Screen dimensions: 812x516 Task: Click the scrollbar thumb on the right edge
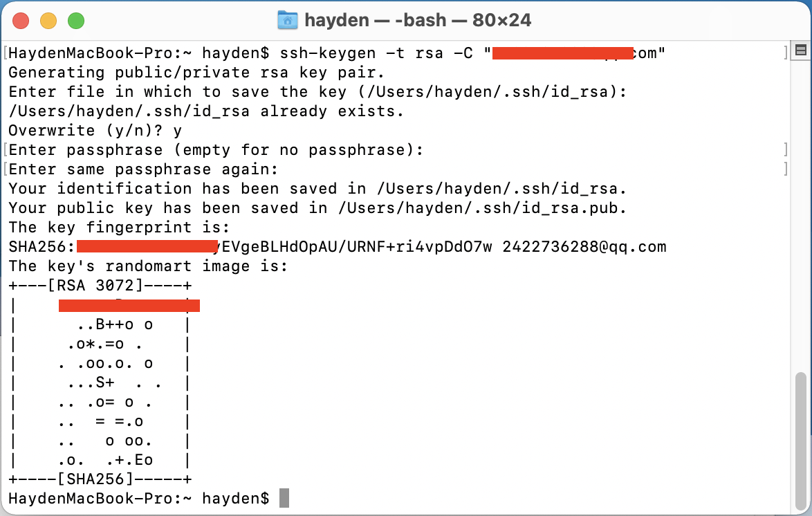click(x=801, y=441)
